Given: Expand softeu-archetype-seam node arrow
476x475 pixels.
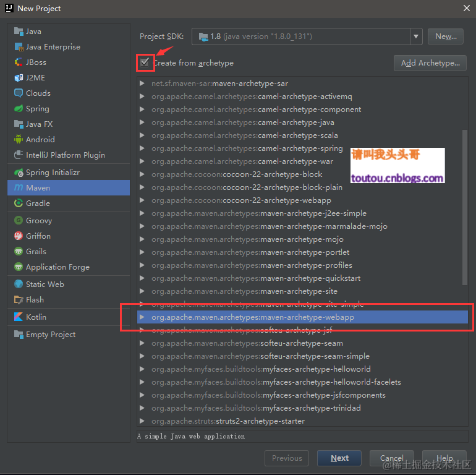Looking at the screenshot, I should [x=142, y=343].
